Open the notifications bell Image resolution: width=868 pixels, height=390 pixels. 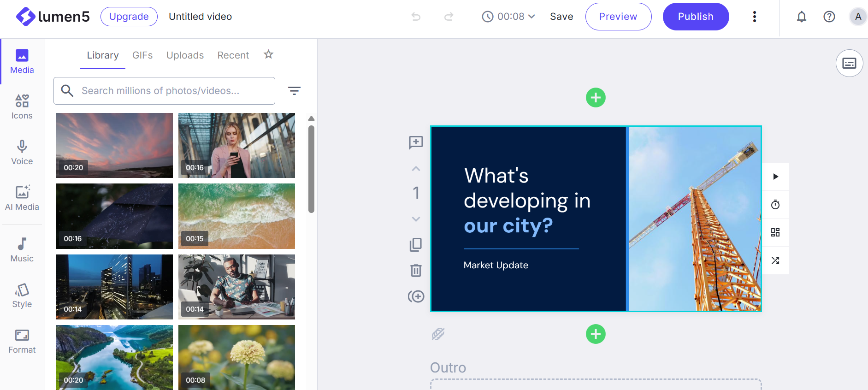click(x=802, y=17)
